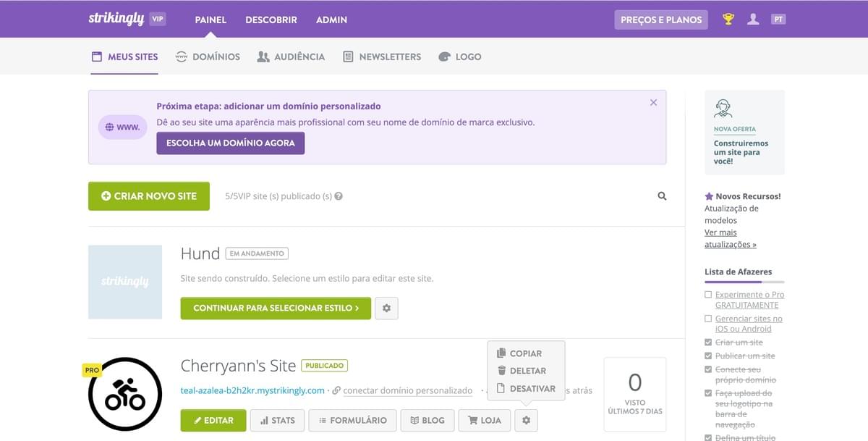The image size is (868, 441).
Task: Click the Novos Recursos star heading
Action: (x=743, y=196)
